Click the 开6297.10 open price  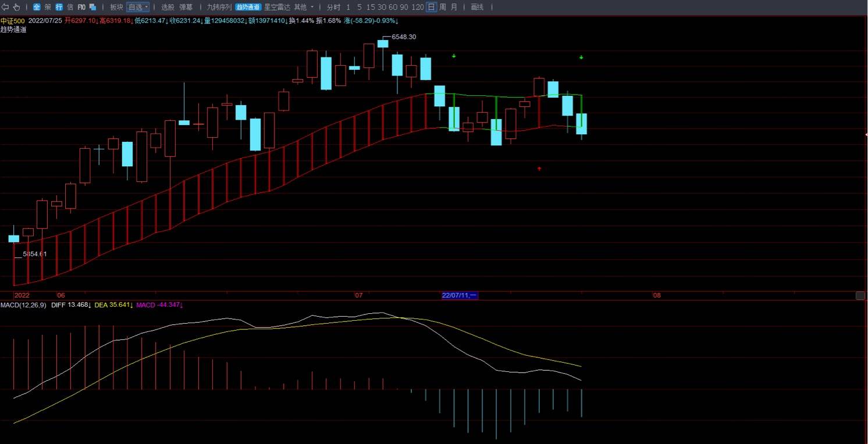tap(81, 21)
